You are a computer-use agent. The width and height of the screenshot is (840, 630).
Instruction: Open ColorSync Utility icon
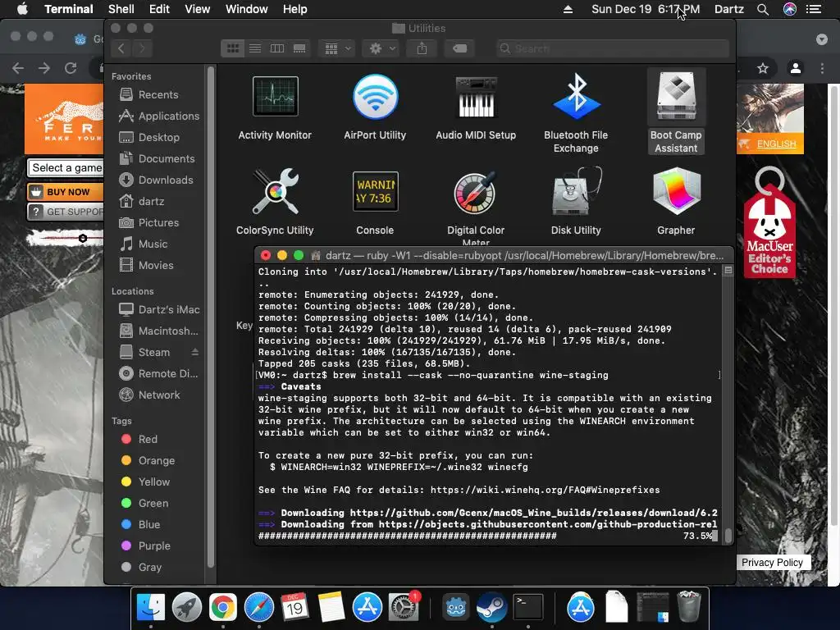(x=275, y=191)
